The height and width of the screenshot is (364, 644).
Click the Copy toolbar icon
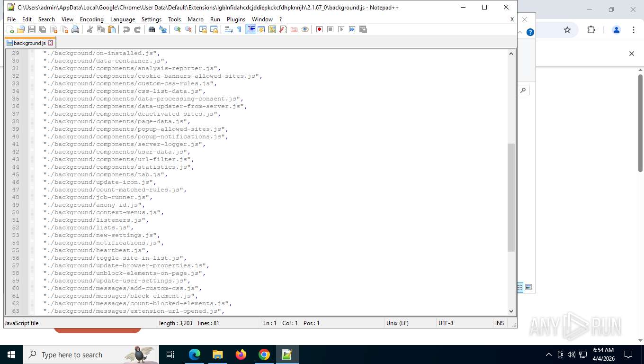[x=100, y=29]
